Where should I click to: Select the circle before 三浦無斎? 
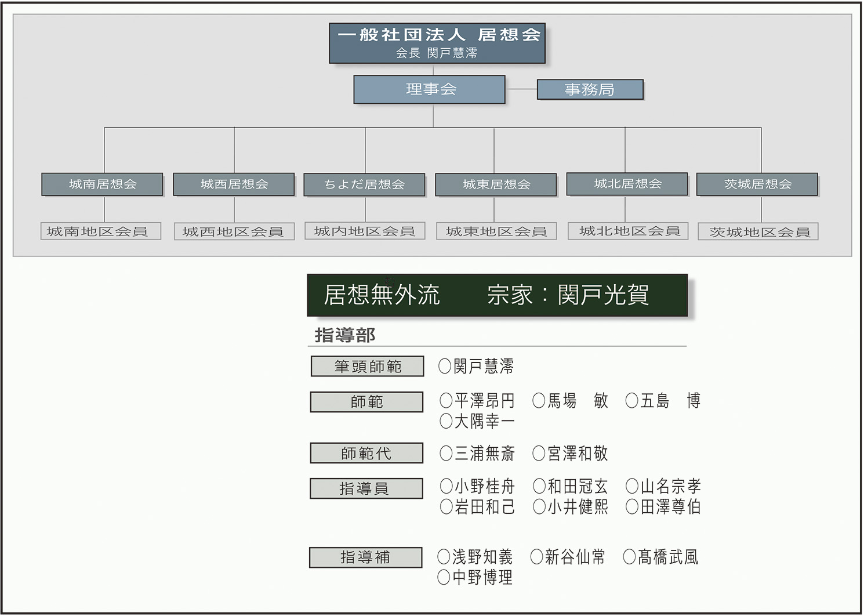point(446,454)
